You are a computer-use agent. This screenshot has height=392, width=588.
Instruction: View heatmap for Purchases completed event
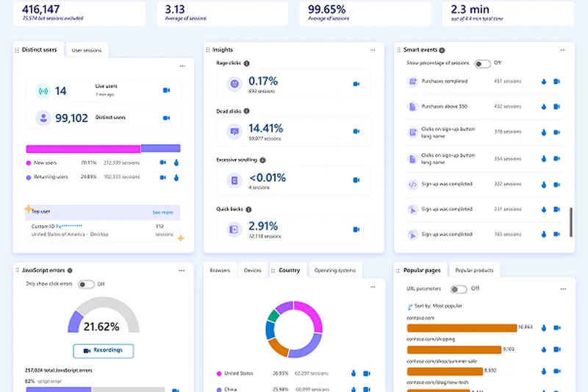click(544, 82)
